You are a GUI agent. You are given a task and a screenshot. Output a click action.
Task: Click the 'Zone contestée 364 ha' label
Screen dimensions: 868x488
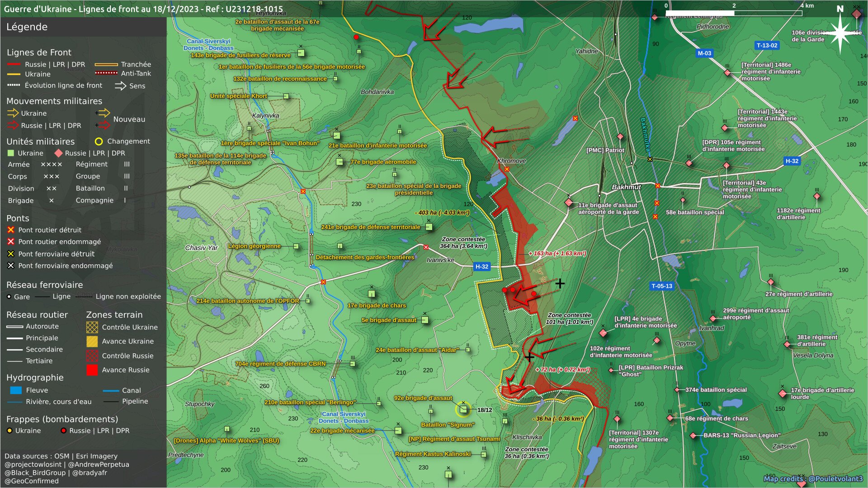tap(463, 243)
